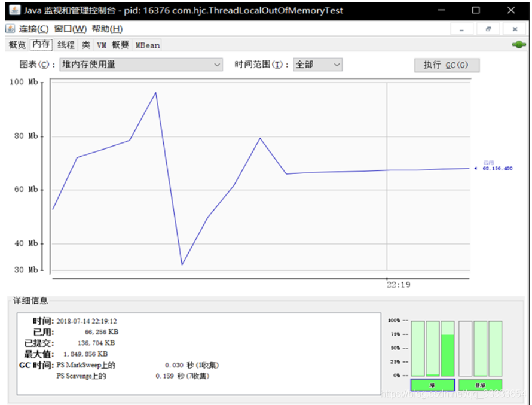Close the inner connection frame
Image resolution: width=532 pixels, height=405 pixels.
(515, 29)
